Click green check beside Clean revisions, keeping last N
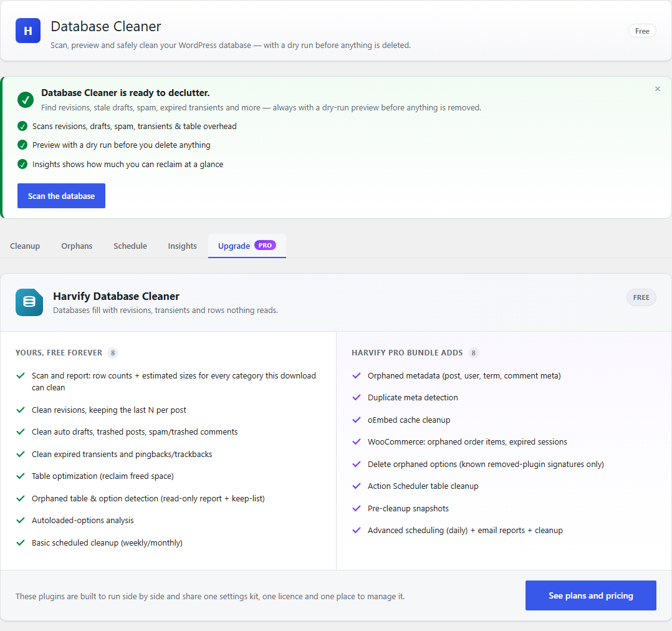 (21, 410)
